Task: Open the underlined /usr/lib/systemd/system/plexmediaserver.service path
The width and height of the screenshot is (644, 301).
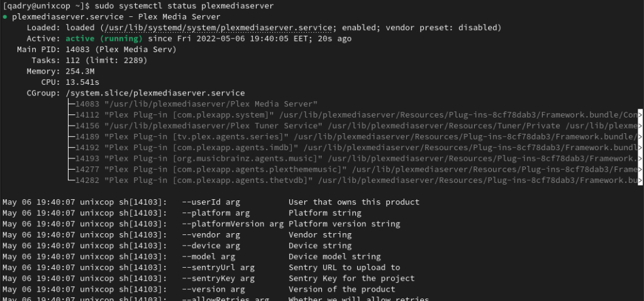Action: tap(218, 28)
